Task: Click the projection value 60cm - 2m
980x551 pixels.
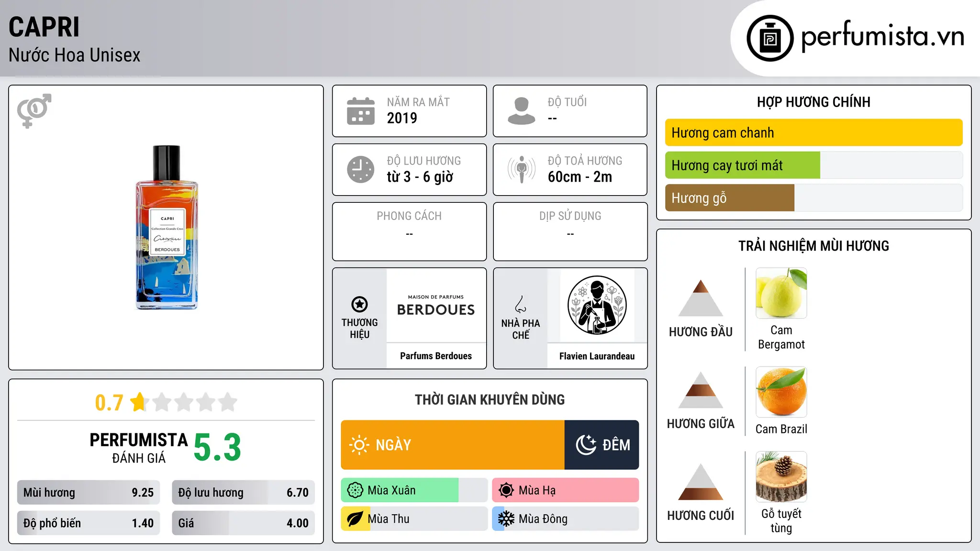Action: (580, 177)
